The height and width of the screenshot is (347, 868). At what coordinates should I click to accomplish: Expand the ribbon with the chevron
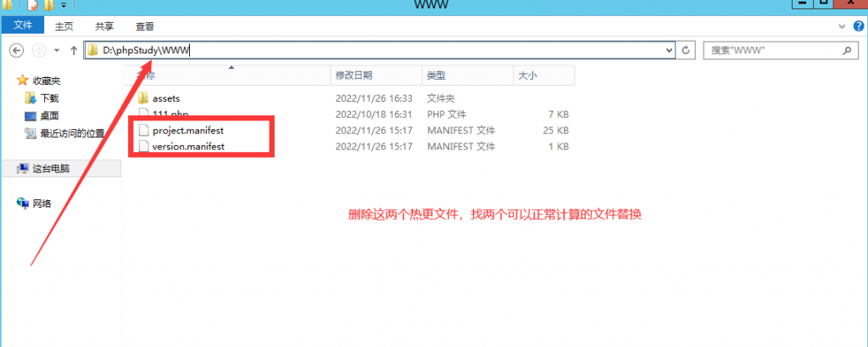tap(842, 26)
